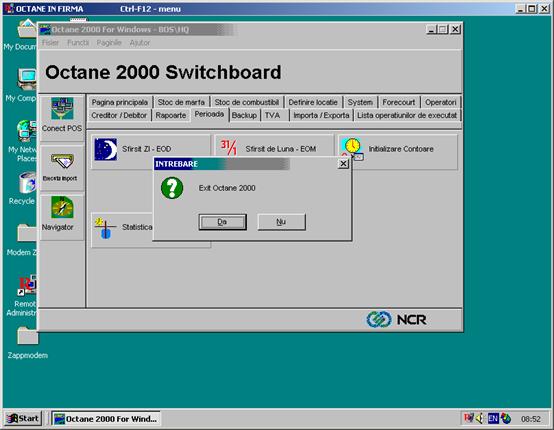Open the Rapoarte tab
Viewport: 554px width, 430px height.
(x=171, y=115)
